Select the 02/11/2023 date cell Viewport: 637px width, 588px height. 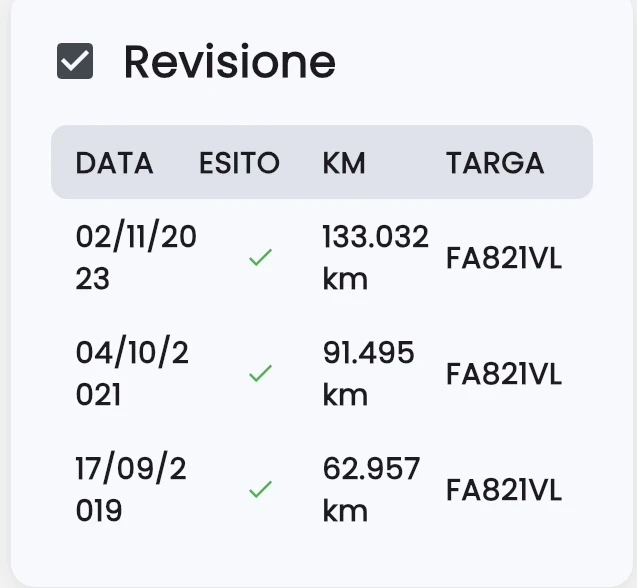coord(136,258)
